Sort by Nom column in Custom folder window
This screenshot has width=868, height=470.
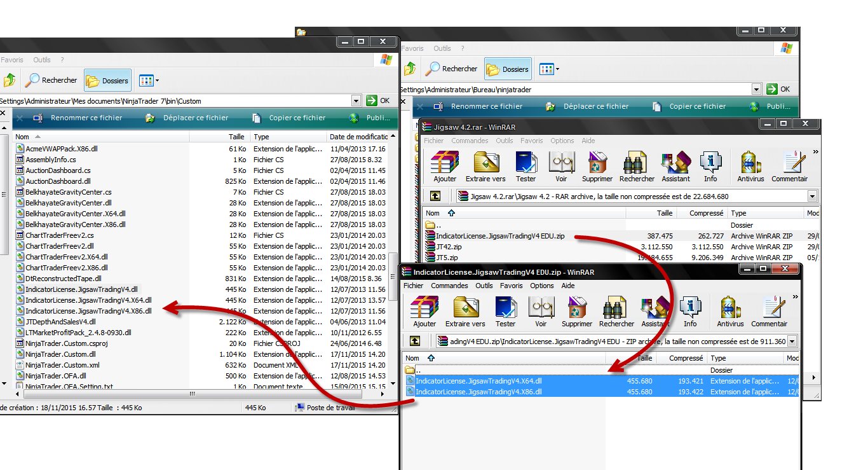[x=101, y=137]
